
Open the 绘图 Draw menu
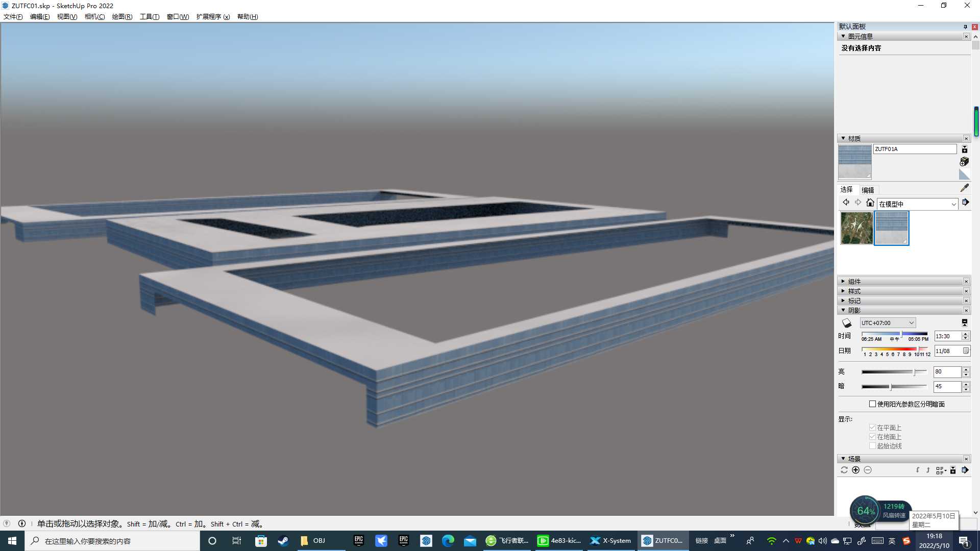122,17
